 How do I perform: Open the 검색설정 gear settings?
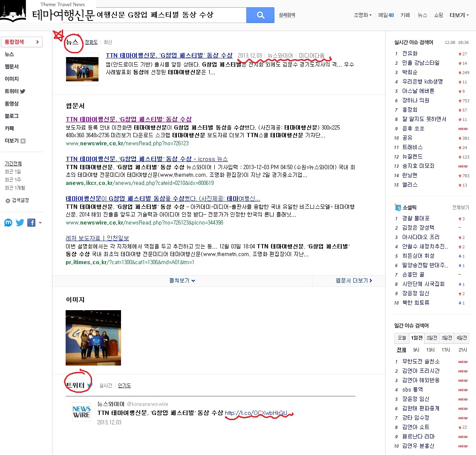tap(17, 200)
